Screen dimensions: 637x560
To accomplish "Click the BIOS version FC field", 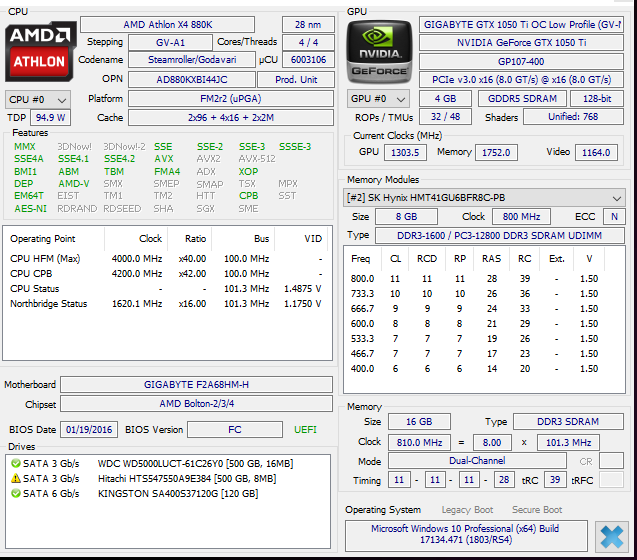I will pos(235,430).
